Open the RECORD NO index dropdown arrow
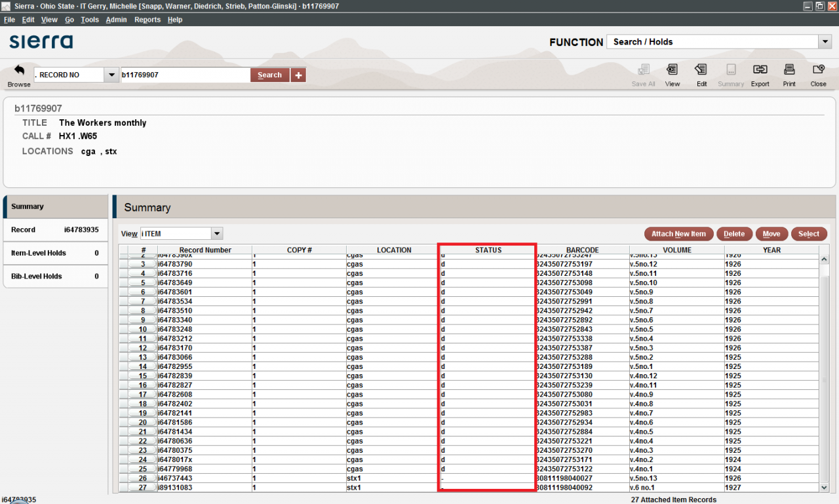Viewport: 839px width, 504px height. coord(111,75)
